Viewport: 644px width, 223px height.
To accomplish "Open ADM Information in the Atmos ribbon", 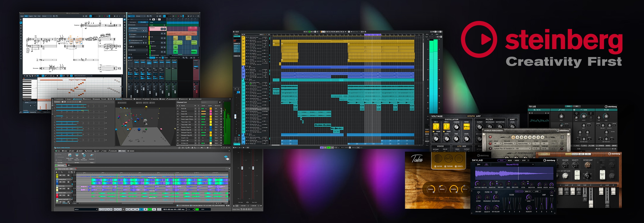I will 84,155.
